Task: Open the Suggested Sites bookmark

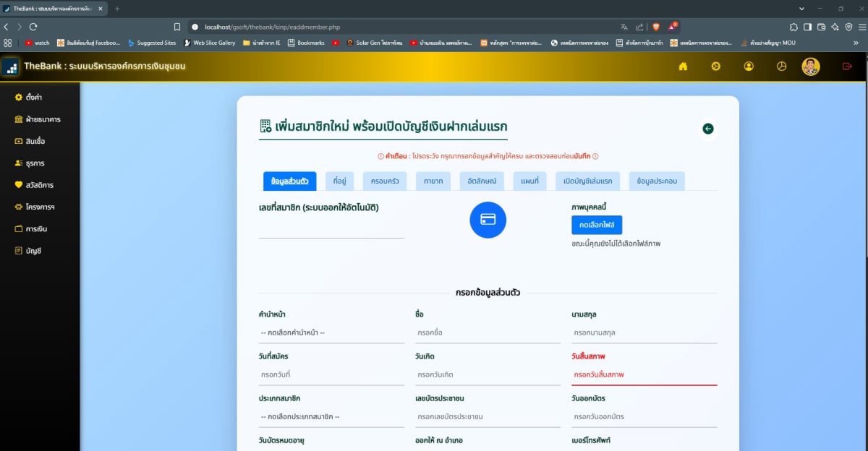Action: (152, 43)
